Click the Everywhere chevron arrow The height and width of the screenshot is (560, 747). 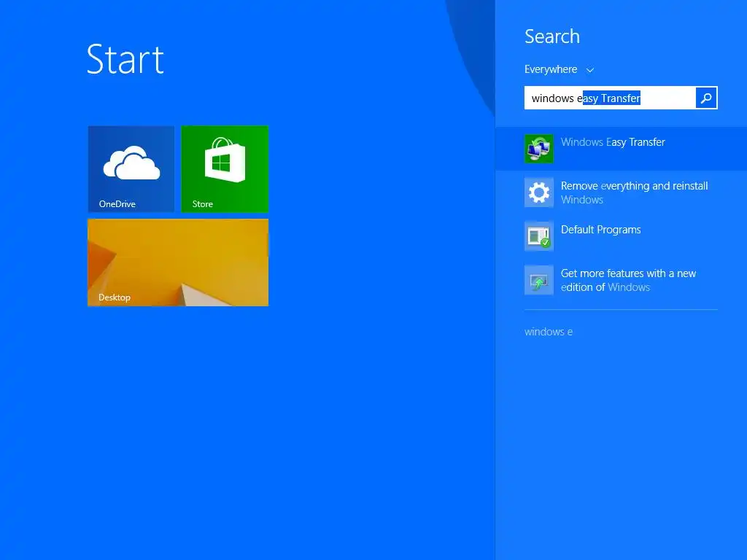589,70
